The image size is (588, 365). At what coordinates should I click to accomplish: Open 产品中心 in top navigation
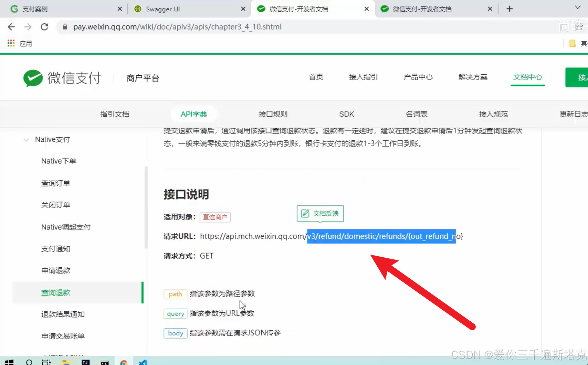(x=418, y=77)
